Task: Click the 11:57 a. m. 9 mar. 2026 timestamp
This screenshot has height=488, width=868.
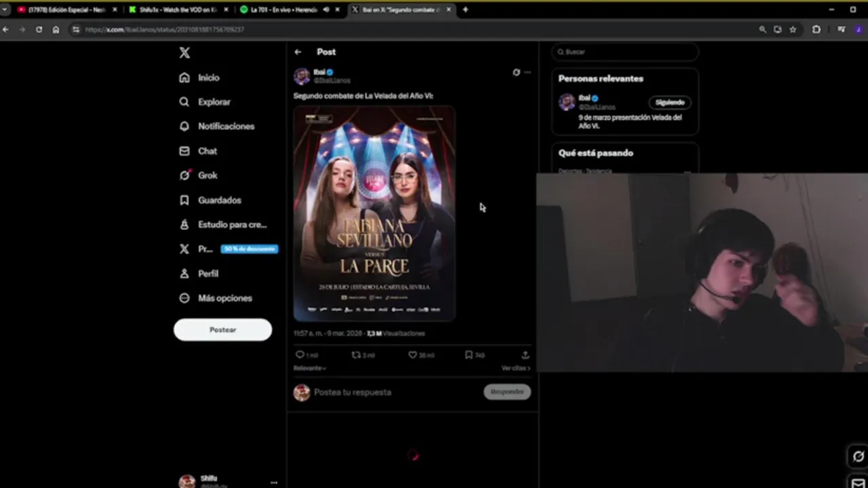Action: tap(328, 333)
